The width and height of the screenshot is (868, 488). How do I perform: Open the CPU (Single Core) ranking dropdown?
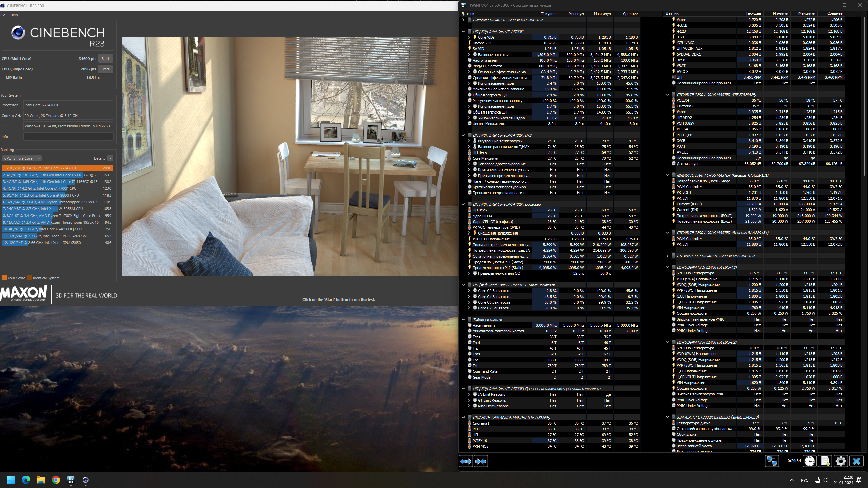point(22,158)
